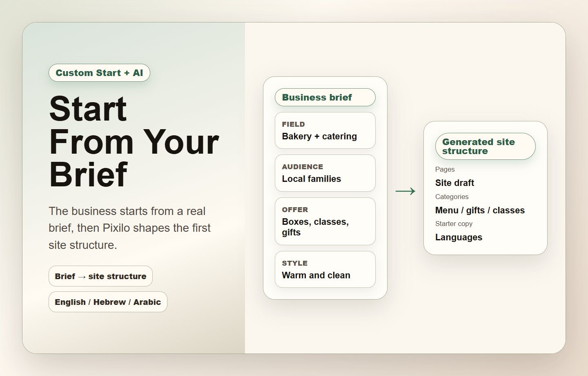Click the Brief → site structure chip
The width and height of the screenshot is (588, 376).
(100, 276)
